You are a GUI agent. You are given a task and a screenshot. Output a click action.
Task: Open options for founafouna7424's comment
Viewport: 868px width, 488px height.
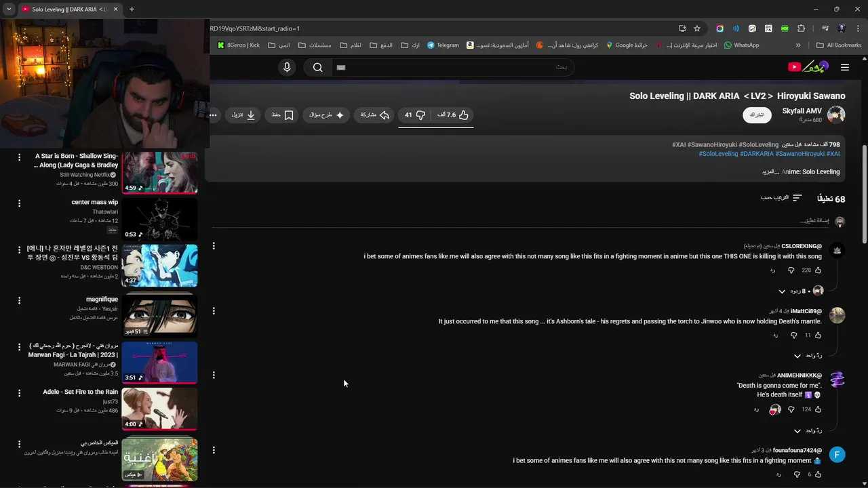(214, 450)
